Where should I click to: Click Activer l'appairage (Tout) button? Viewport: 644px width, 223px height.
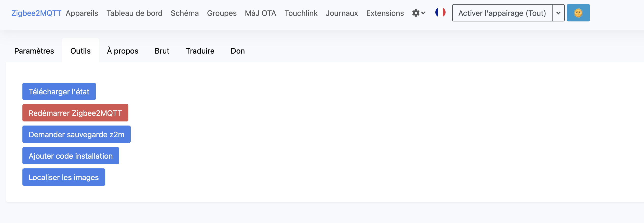502,13
